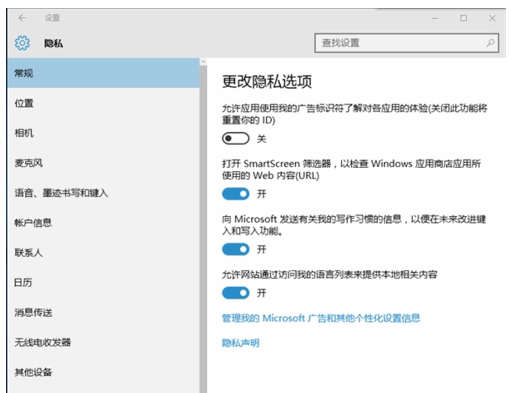Click the settings gear icon beside 隐私
The height and width of the screenshot is (393, 509).
[x=22, y=43]
